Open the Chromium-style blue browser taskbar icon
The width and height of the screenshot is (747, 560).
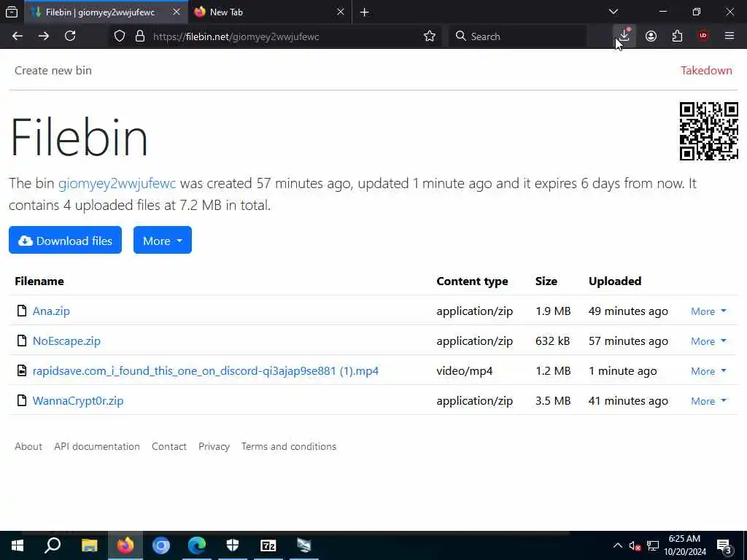click(x=161, y=545)
